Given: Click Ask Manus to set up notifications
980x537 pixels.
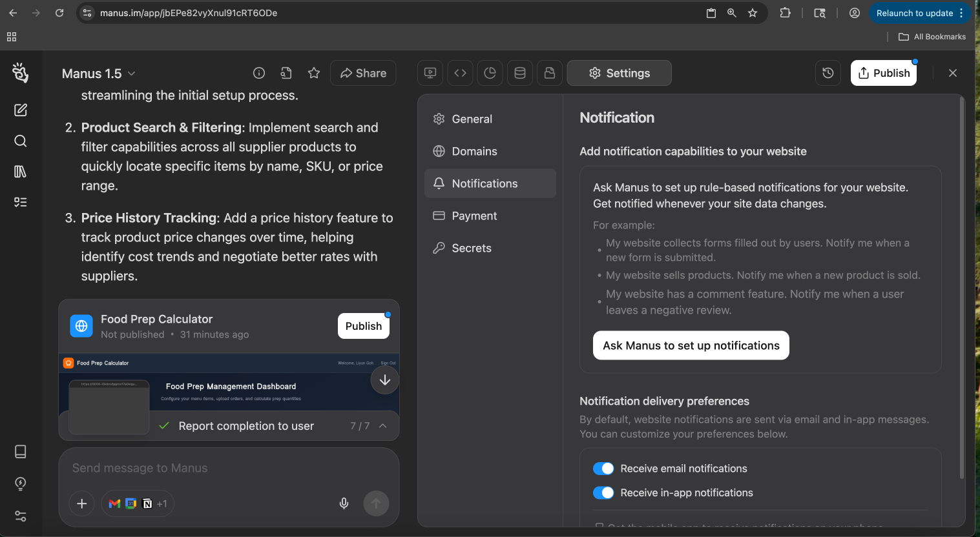Looking at the screenshot, I should point(691,345).
